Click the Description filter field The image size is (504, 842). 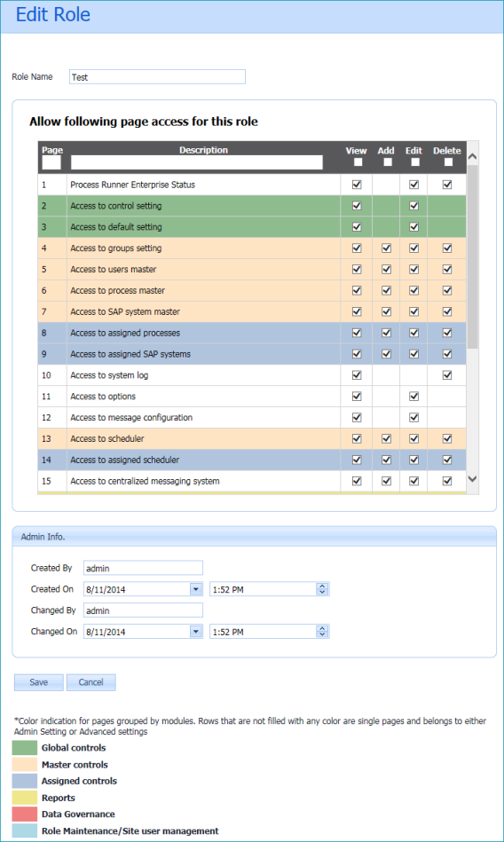197,162
